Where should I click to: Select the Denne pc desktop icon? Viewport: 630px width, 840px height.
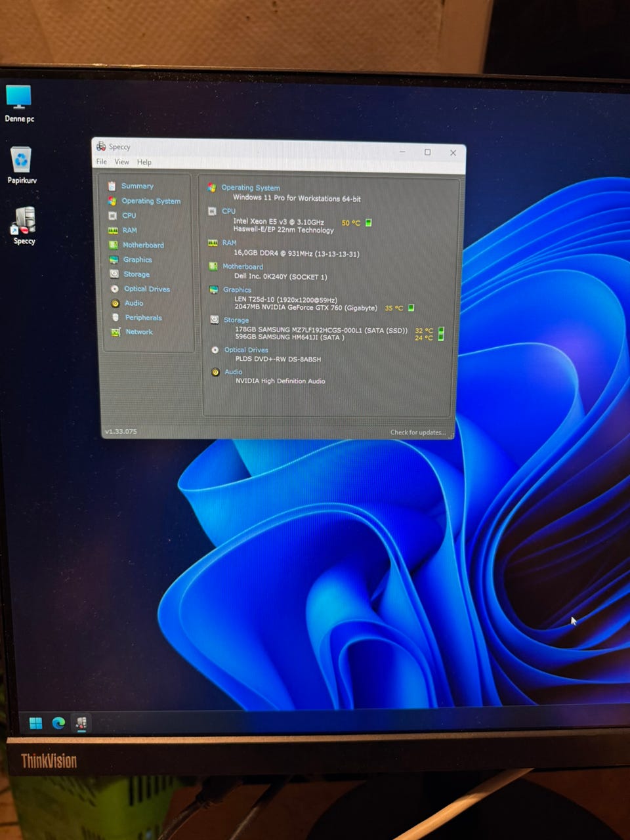coord(19,104)
